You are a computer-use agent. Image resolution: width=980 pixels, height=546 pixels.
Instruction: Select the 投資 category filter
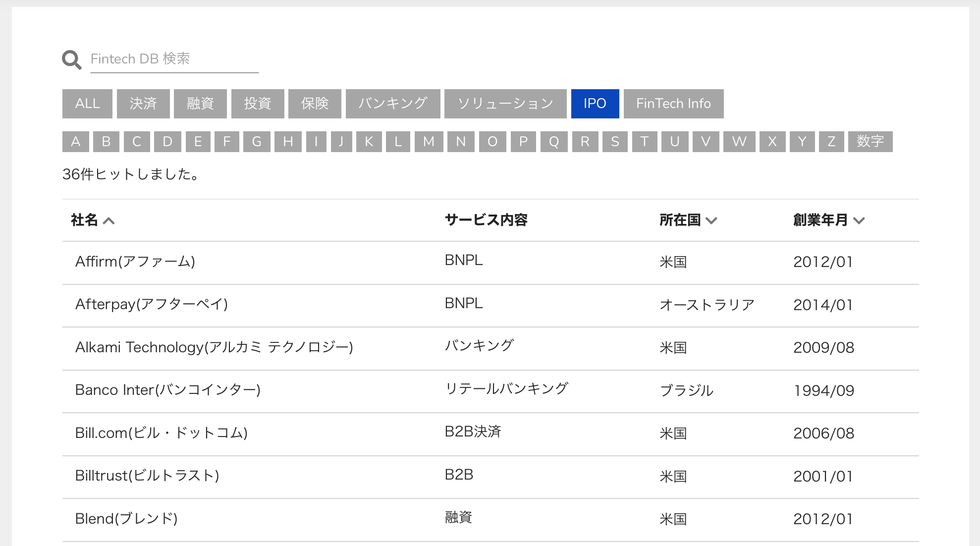(x=257, y=104)
